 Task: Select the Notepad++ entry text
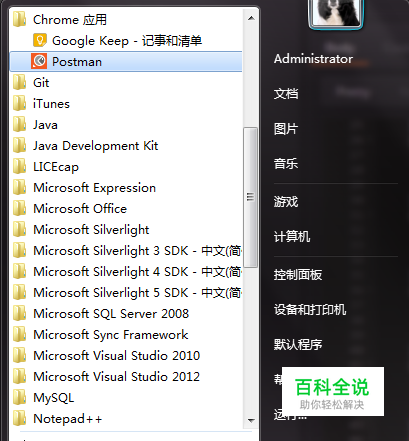point(68,419)
